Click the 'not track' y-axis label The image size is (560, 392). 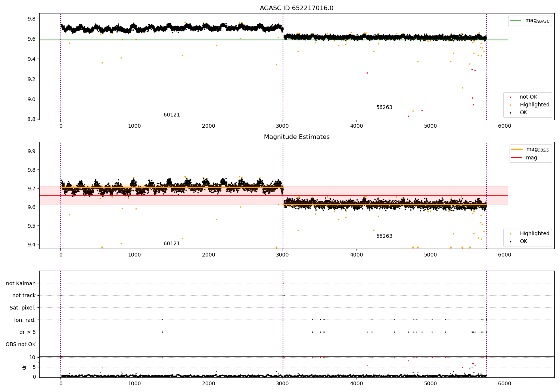coord(24,296)
